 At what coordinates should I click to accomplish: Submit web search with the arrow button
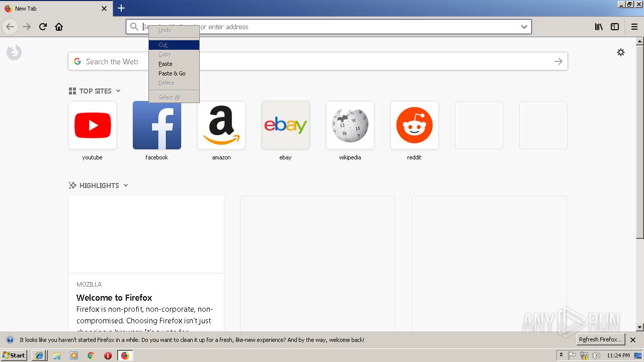click(558, 61)
